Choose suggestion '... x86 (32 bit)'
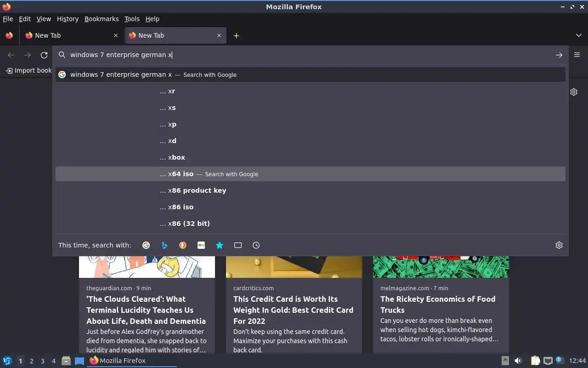 point(311,224)
